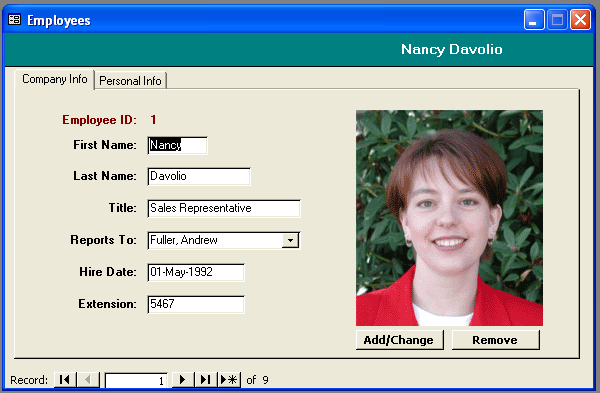The image size is (600, 393).
Task: Maximize the Employees window
Action: click(x=557, y=20)
